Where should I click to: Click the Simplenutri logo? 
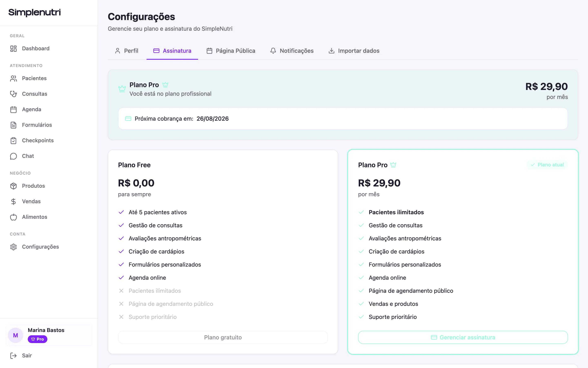click(35, 12)
